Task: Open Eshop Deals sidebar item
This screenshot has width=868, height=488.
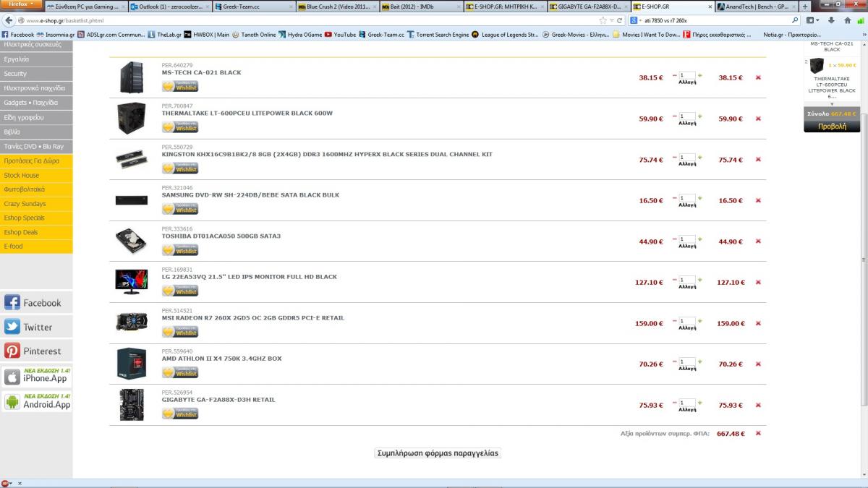Action: pyautogui.click(x=36, y=232)
